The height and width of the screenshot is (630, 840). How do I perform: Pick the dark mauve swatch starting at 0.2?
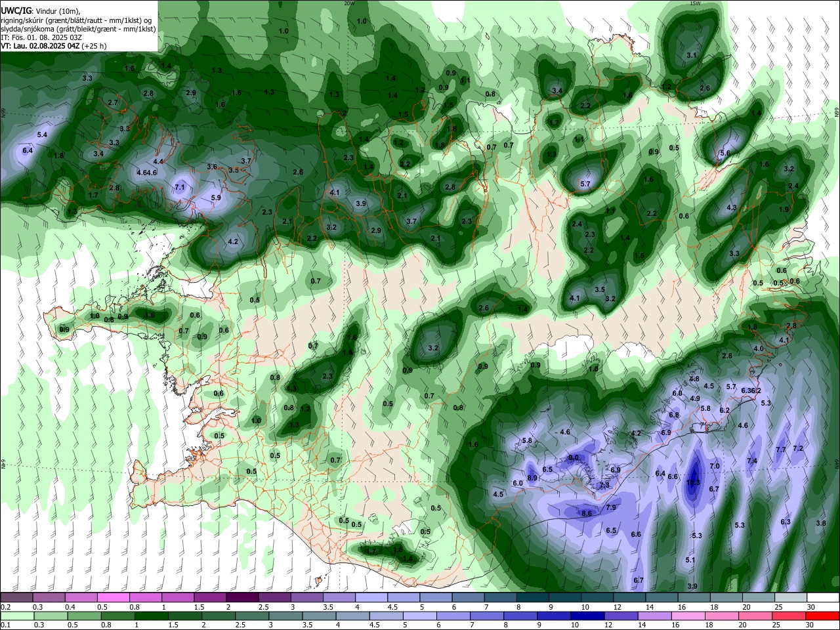point(16,598)
